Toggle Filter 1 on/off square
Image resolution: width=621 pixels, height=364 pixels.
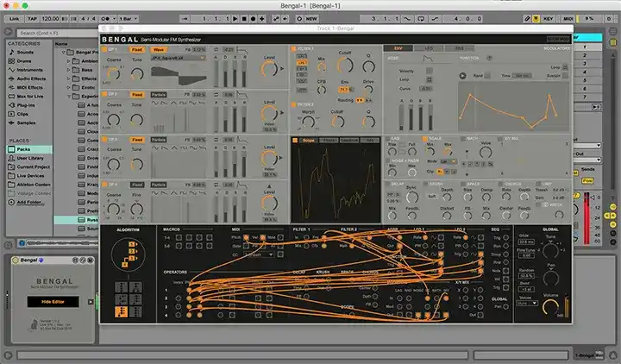[x=294, y=48]
